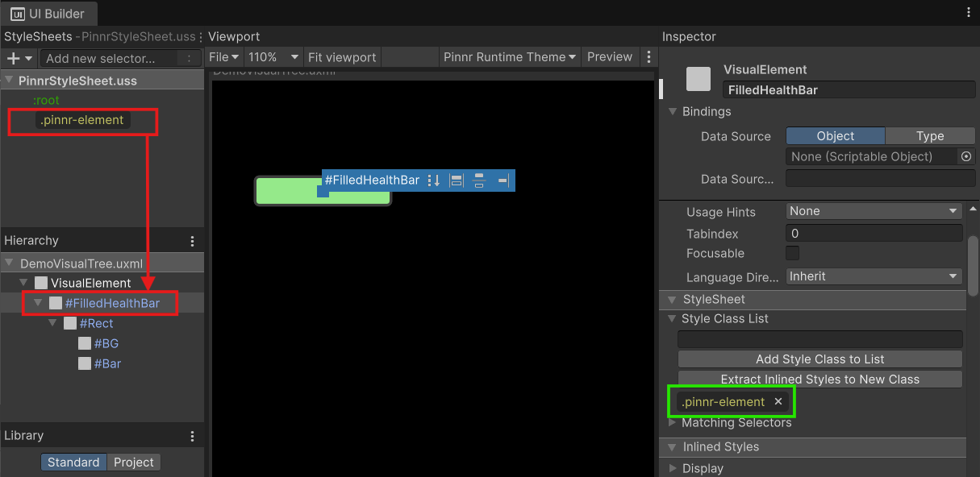This screenshot has height=477, width=980.
Task: Click the flex direction icon on FilledHealthBar header
Action: (x=433, y=180)
